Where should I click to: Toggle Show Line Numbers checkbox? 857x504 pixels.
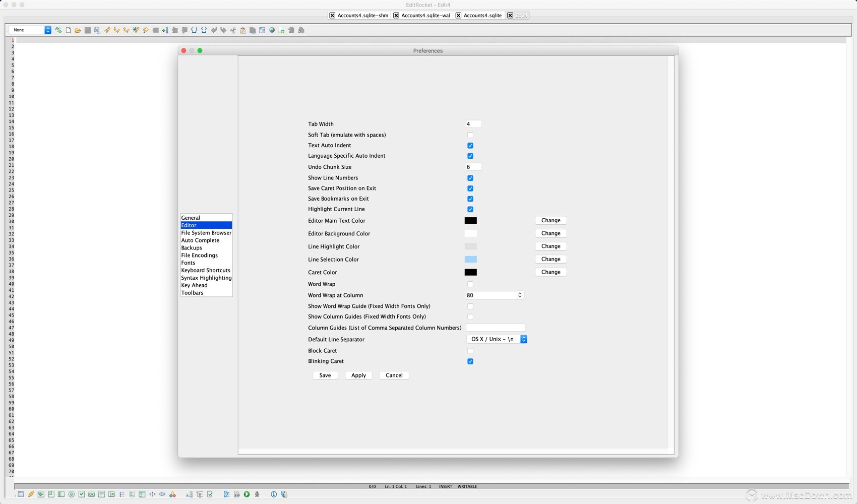point(470,178)
